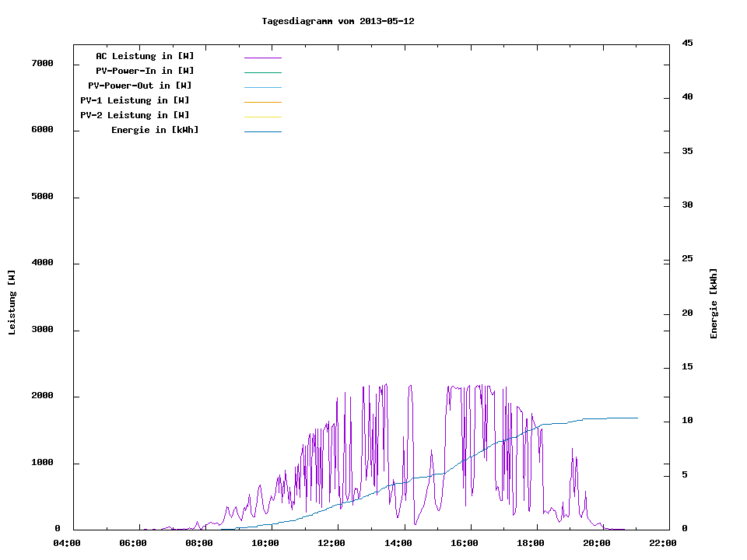This screenshot has height=560, width=747.
Task: Click the 2000 tick label on the Leistung axis
Action: tap(41, 396)
